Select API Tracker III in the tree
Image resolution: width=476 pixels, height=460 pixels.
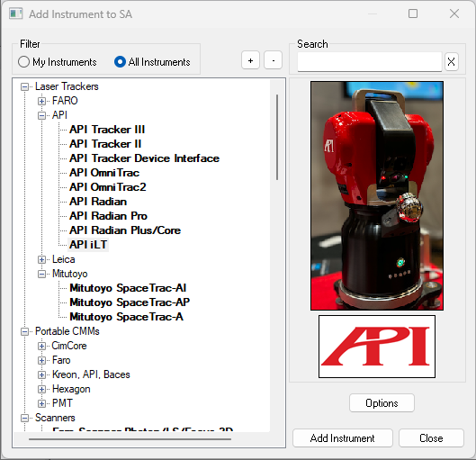coord(107,130)
